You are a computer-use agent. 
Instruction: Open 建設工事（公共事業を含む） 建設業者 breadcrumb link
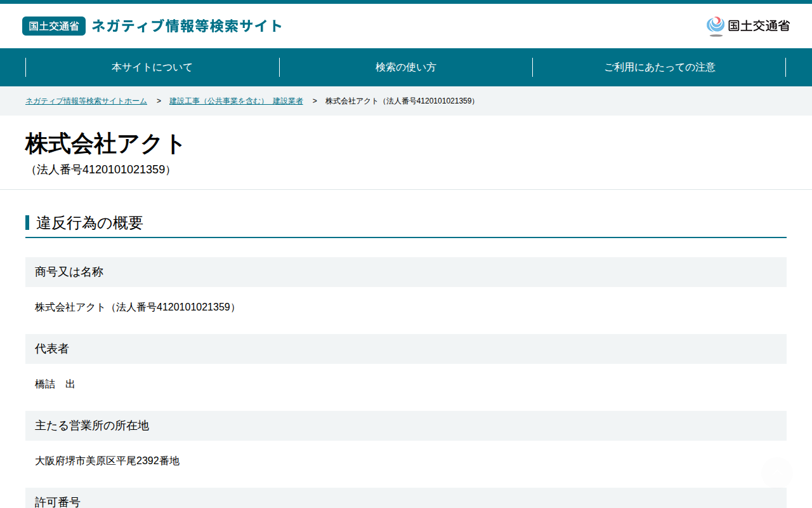[236, 101]
